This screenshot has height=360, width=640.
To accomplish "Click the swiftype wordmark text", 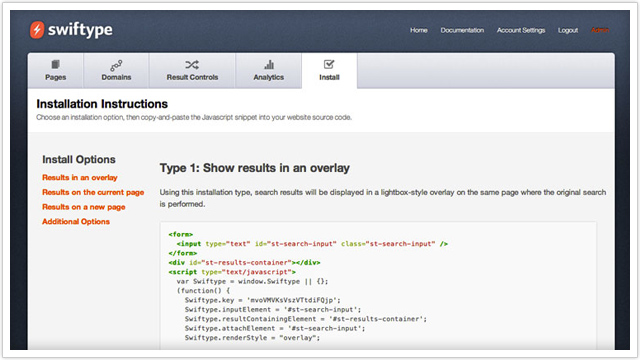I will tap(80, 30).
